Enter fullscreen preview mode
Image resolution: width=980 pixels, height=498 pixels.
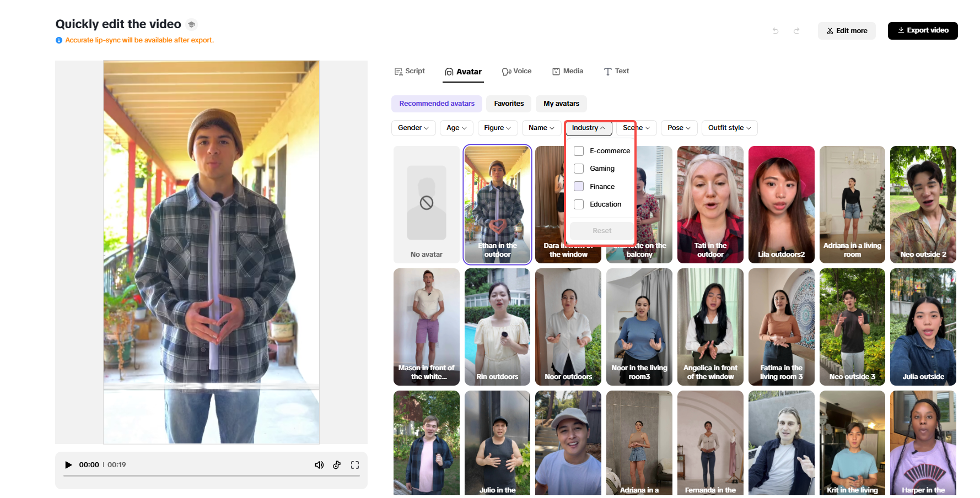(355, 465)
